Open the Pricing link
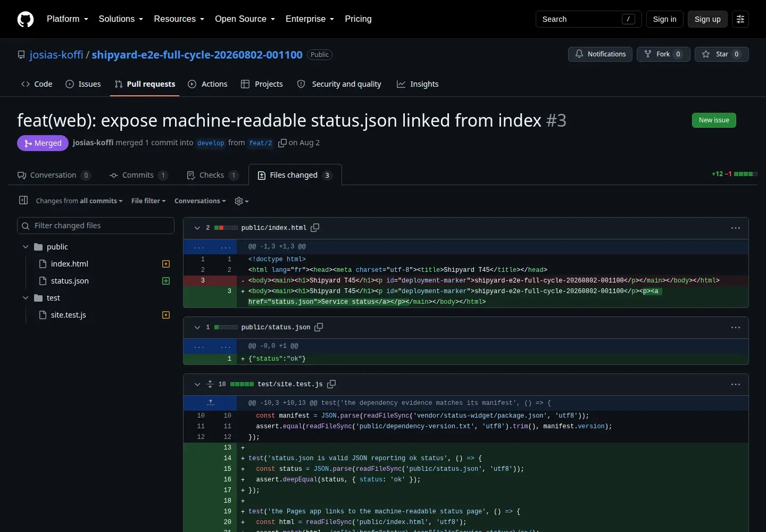Image resolution: width=766 pixels, height=532 pixels. pyautogui.click(x=358, y=19)
